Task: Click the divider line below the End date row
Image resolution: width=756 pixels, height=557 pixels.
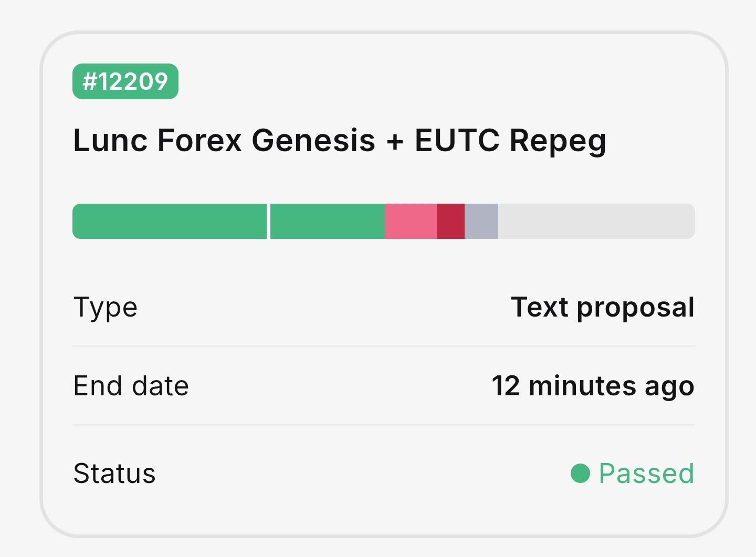Action: click(x=383, y=425)
